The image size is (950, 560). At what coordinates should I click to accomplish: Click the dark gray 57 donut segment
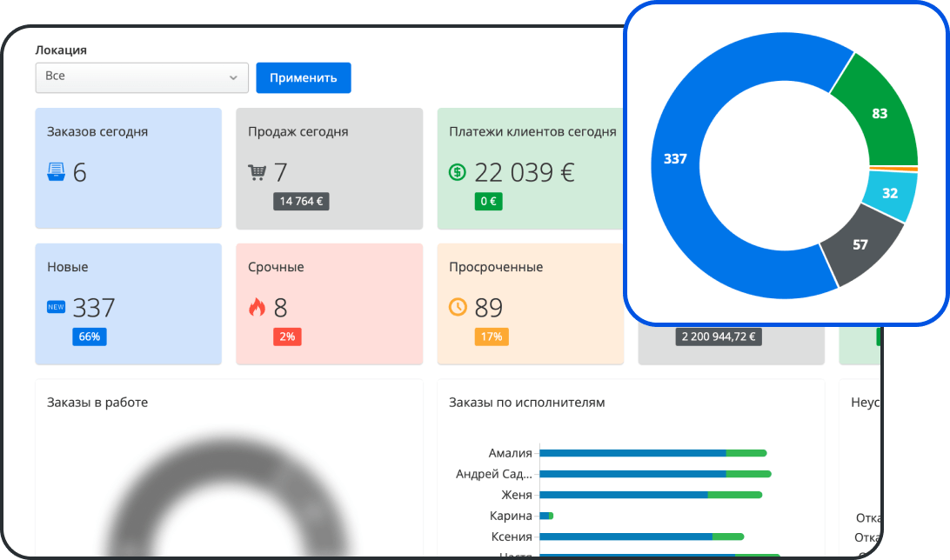point(860,245)
